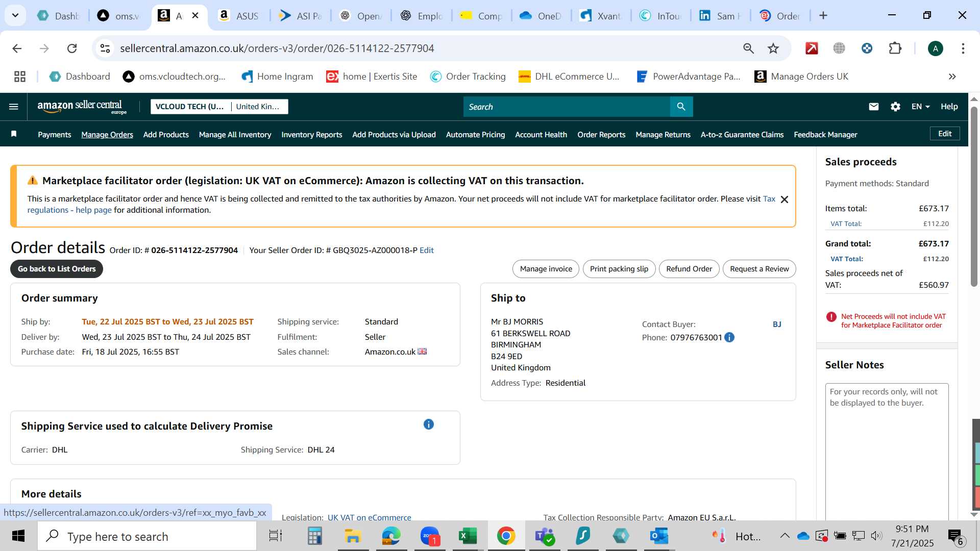
Task: Open Microsoft Teams from the taskbar
Action: pyautogui.click(x=545, y=536)
